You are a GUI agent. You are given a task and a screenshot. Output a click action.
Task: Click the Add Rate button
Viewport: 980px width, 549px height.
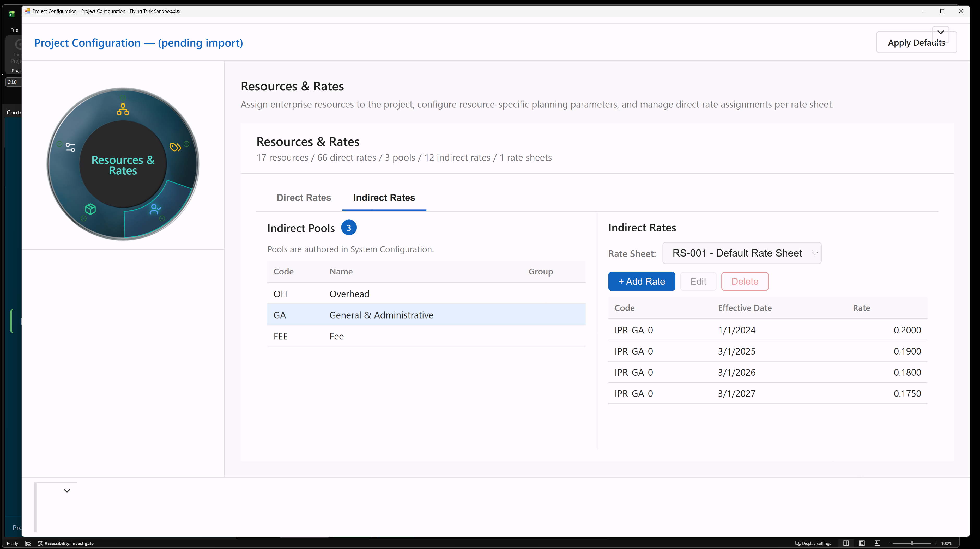tap(642, 281)
